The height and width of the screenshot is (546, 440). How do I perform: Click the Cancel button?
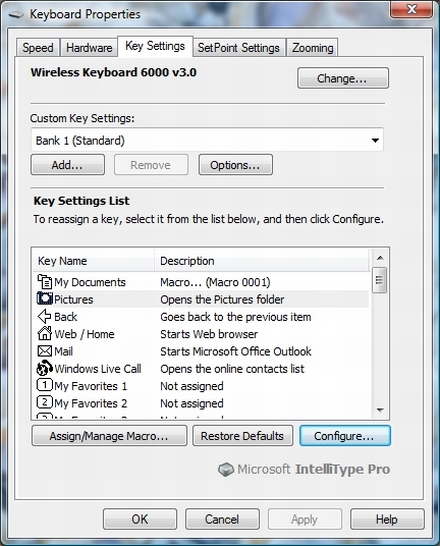[x=222, y=519]
